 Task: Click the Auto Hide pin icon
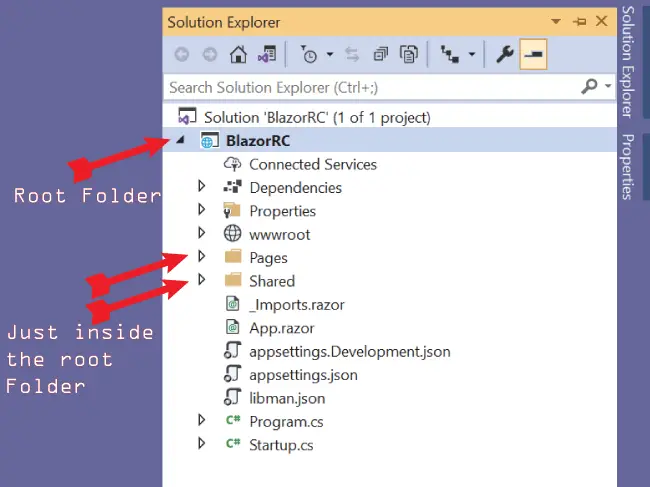click(579, 22)
